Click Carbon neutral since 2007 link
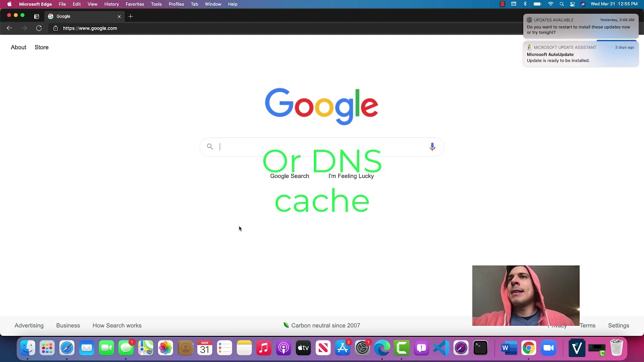This screenshot has height=362, width=644. (321, 325)
